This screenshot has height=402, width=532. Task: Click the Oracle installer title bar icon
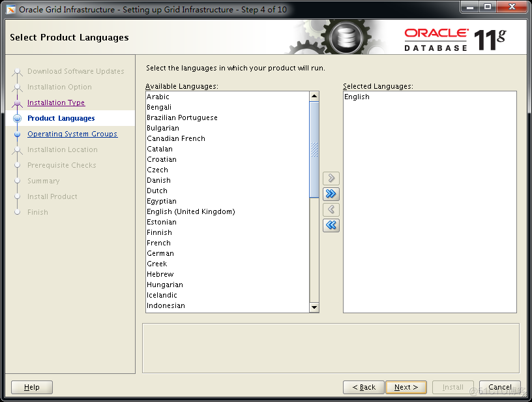click(11, 10)
